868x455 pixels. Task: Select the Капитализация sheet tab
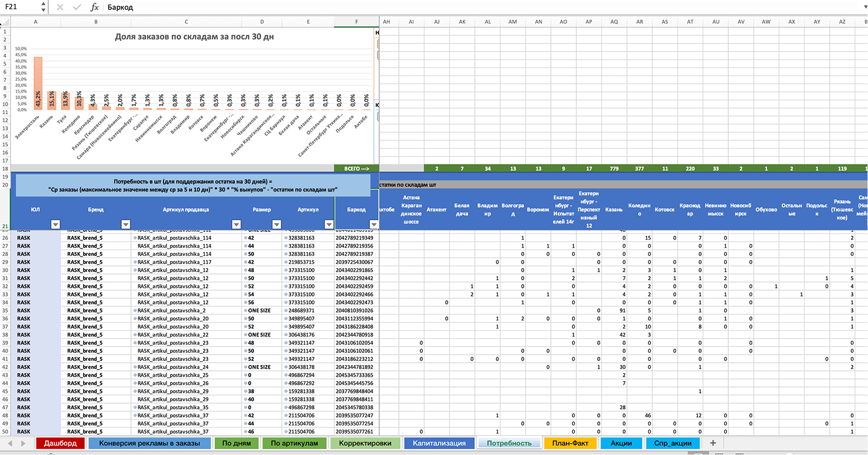(439, 443)
